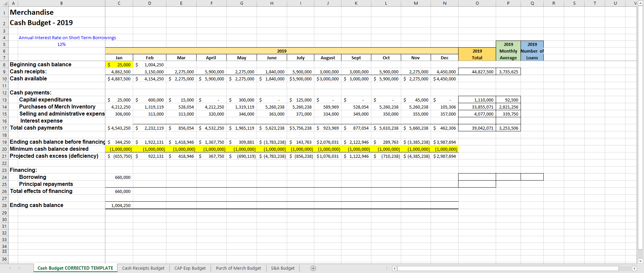This screenshot has height=273, width=644.
Task: Go to previous sheet using tab navigation arrow
Action: [x=10, y=268]
